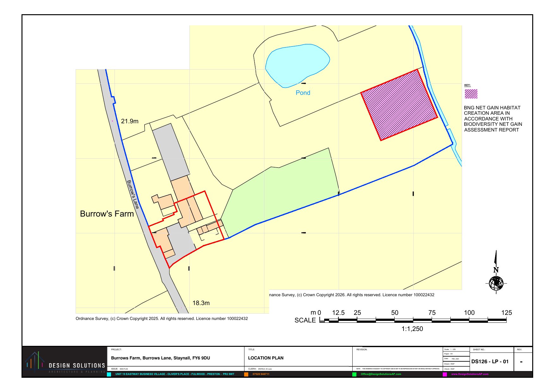Open the www.DesignSolutionsAP.com website link
This screenshot has width=555, height=392.
coord(470,374)
